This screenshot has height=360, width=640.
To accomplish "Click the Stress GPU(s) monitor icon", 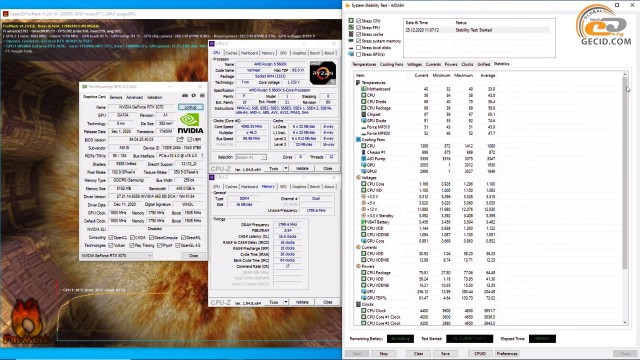I will pyautogui.click(x=351, y=54).
